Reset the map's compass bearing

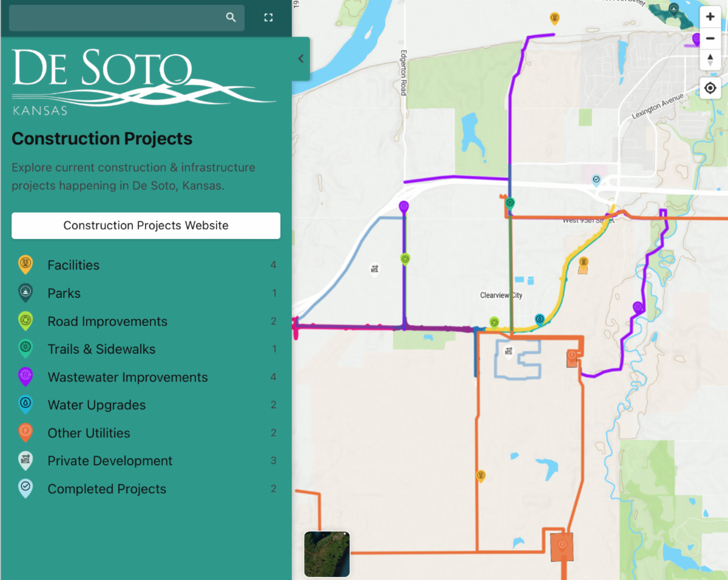[x=710, y=59]
